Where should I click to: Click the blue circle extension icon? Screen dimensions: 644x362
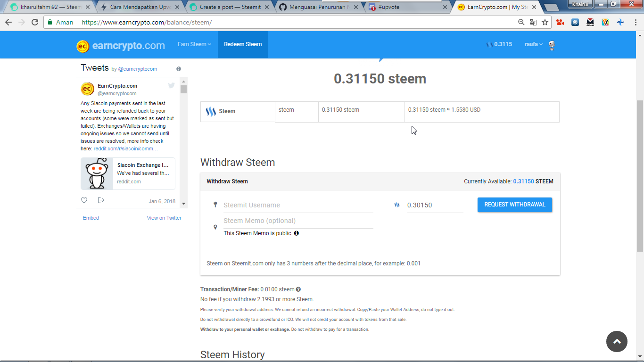coord(575,22)
